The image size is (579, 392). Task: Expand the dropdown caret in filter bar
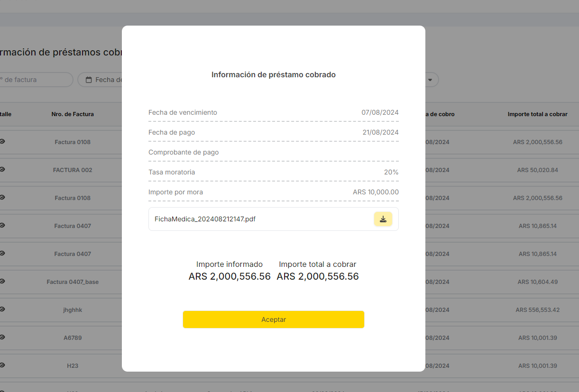pyautogui.click(x=430, y=80)
